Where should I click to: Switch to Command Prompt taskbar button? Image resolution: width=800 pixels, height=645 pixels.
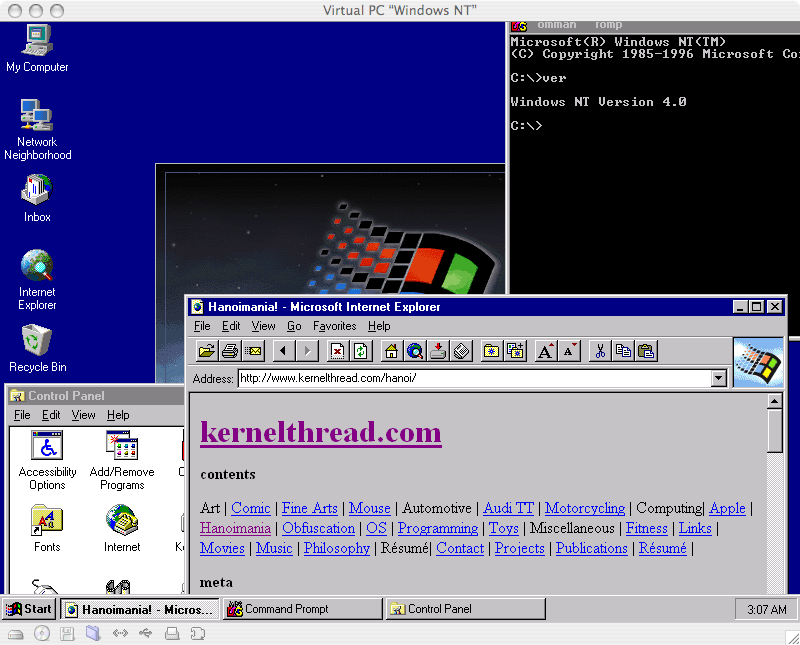(x=303, y=609)
